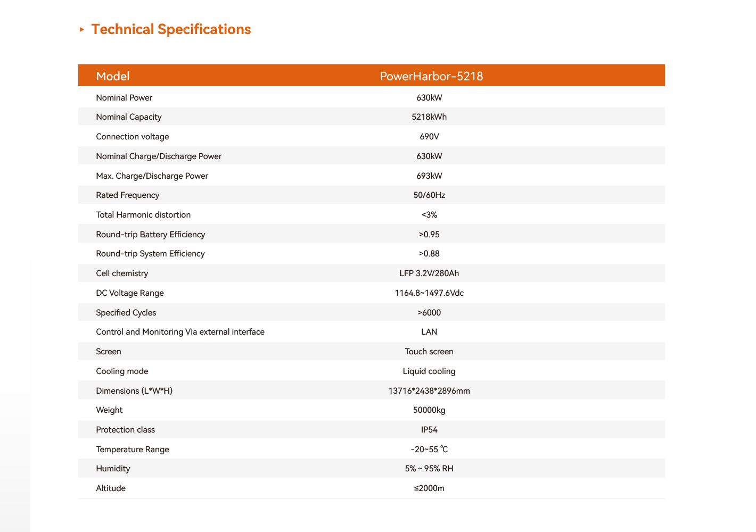The image size is (756, 532).
Task: Select the Cooling mode label
Action: click(122, 371)
